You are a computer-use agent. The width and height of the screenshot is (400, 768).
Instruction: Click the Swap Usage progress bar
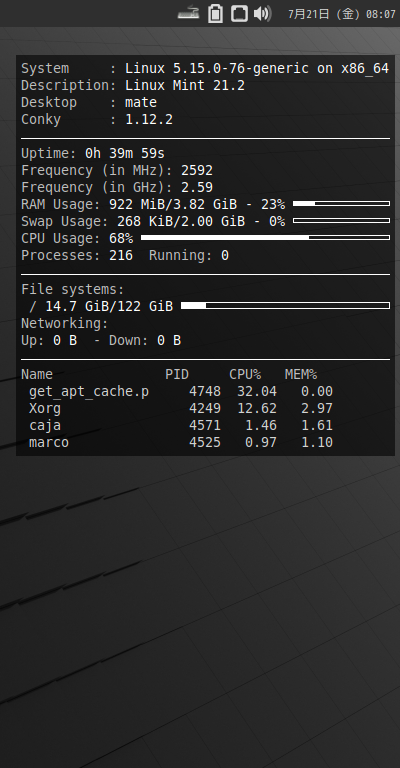(x=341, y=220)
